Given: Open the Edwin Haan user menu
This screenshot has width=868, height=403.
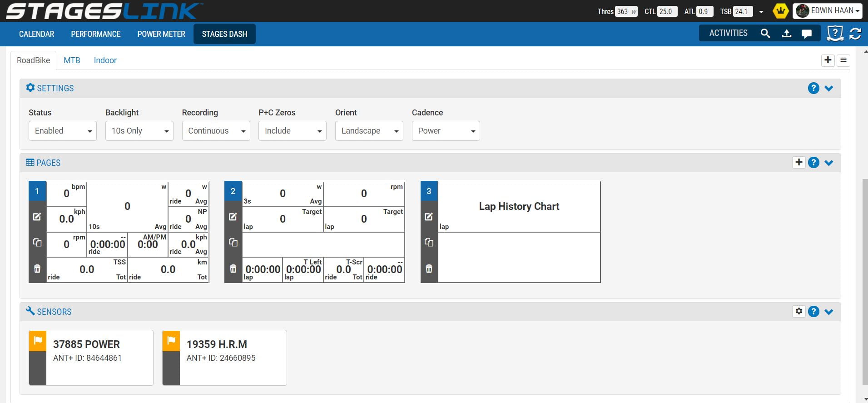Looking at the screenshot, I should [827, 11].
